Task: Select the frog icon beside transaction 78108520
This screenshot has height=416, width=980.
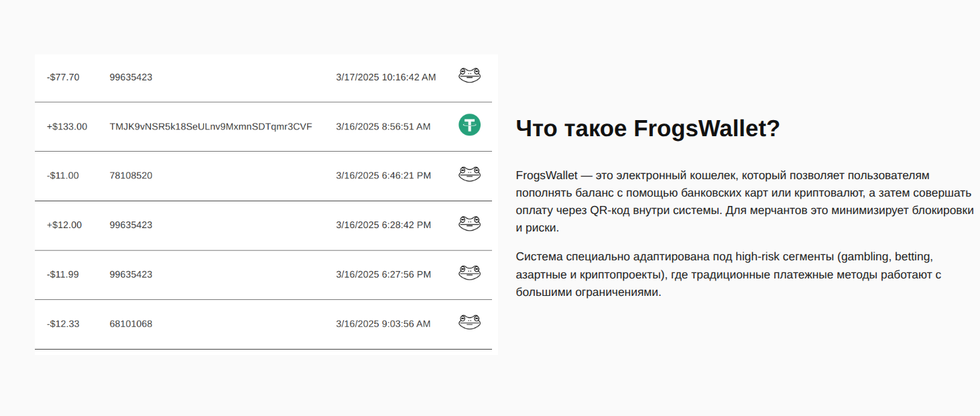Action: (x=469, y=174)
